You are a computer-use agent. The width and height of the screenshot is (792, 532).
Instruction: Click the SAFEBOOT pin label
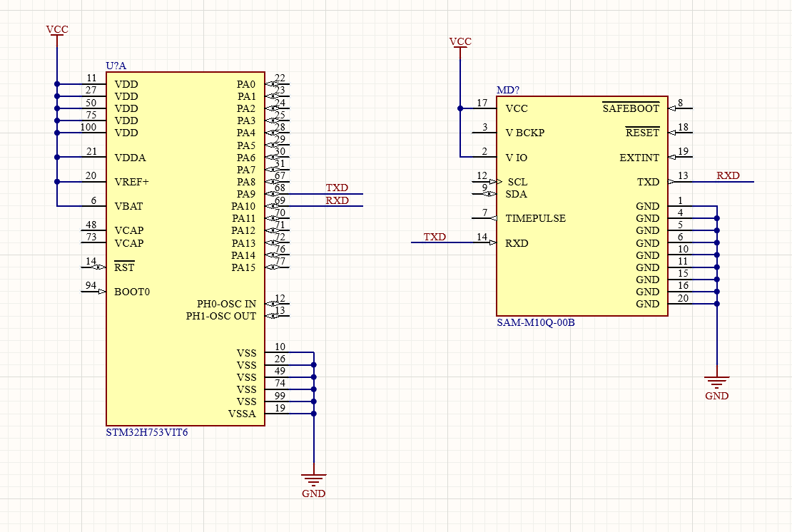[x=631, y=108]
